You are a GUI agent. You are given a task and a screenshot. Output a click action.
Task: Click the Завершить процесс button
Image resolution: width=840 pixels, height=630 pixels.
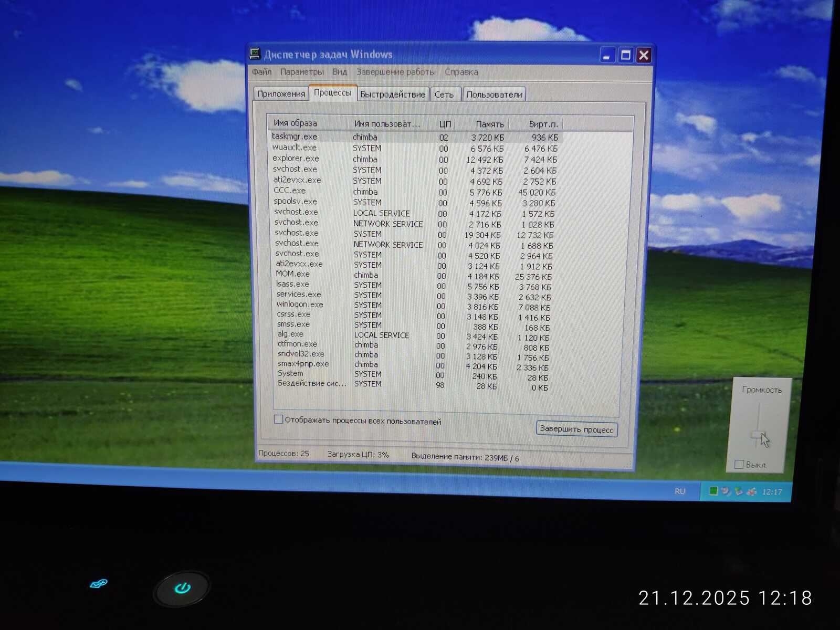click(576, 429)
